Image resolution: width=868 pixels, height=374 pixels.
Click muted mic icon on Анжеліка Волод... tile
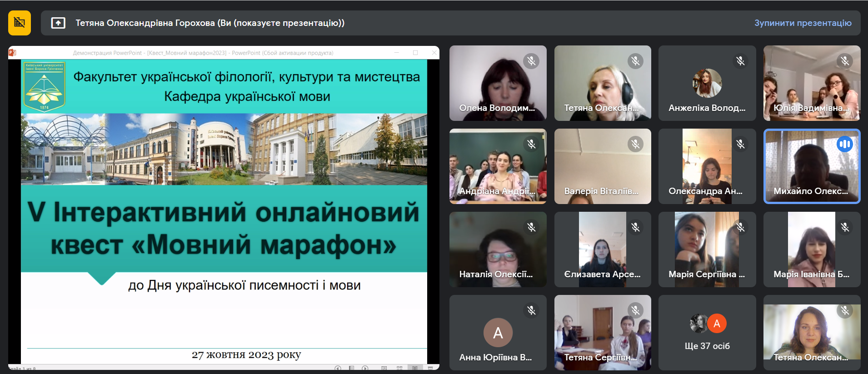740,61
